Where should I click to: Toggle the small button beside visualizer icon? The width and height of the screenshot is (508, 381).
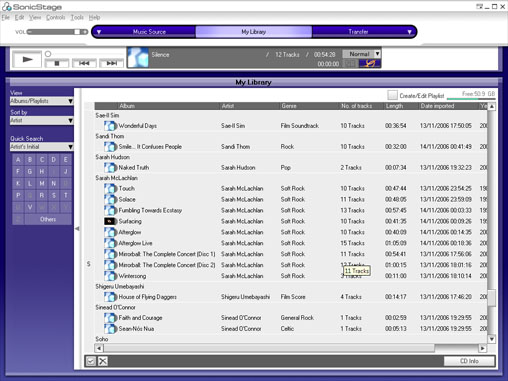[350, 63]
